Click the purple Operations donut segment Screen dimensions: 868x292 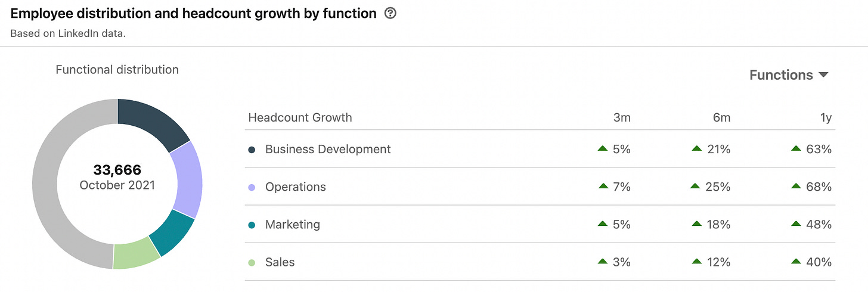(x=187, y=180)
